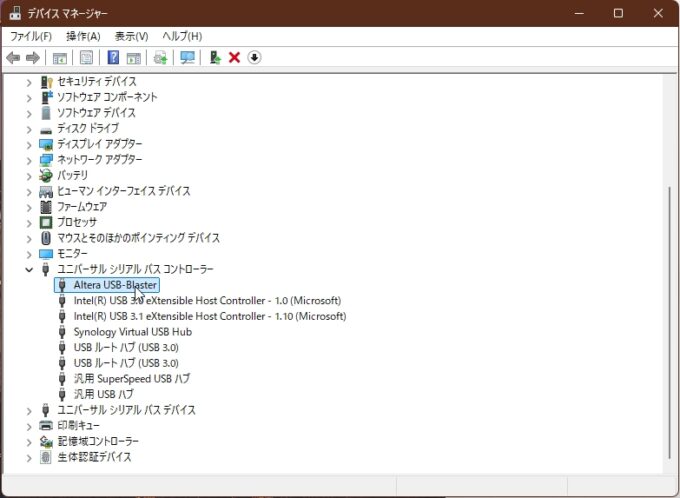This screenshot has height=498, width=680.
Task: Select Intel USB 3.0 eXtensible Host Controller
Action: (207, 301)
